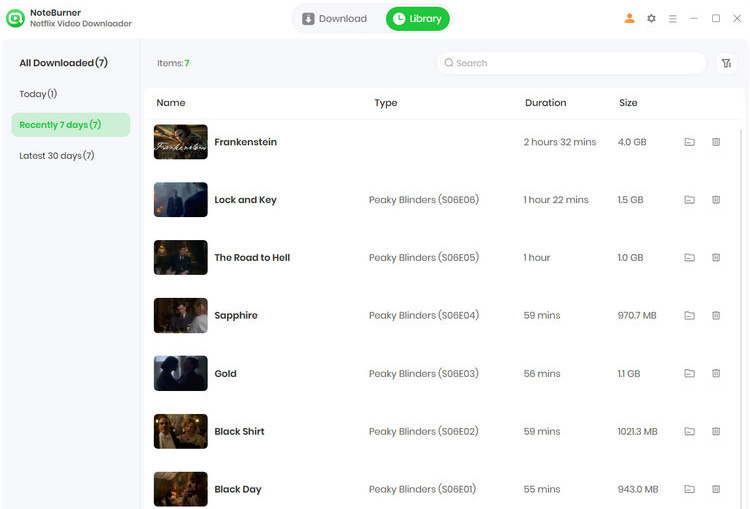Open folder for Black Shirt episode
The height and width of the screenshot is (509, 750).
(x=689, y=431)
